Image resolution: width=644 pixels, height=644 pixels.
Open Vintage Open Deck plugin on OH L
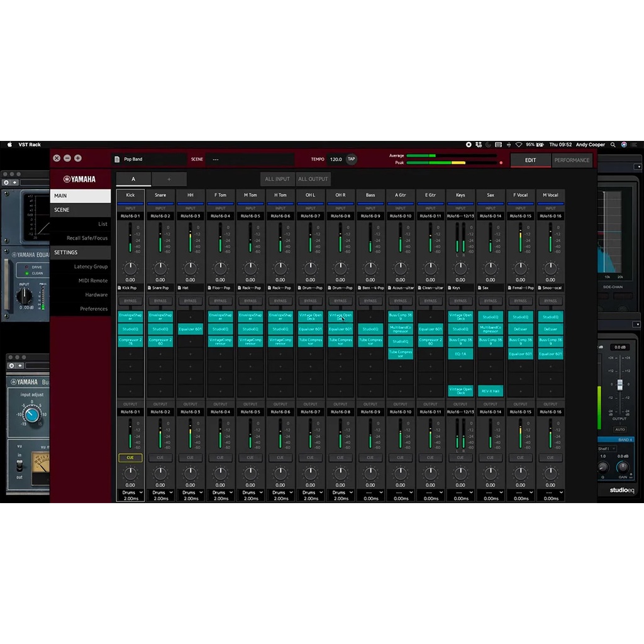coord(310,317)
